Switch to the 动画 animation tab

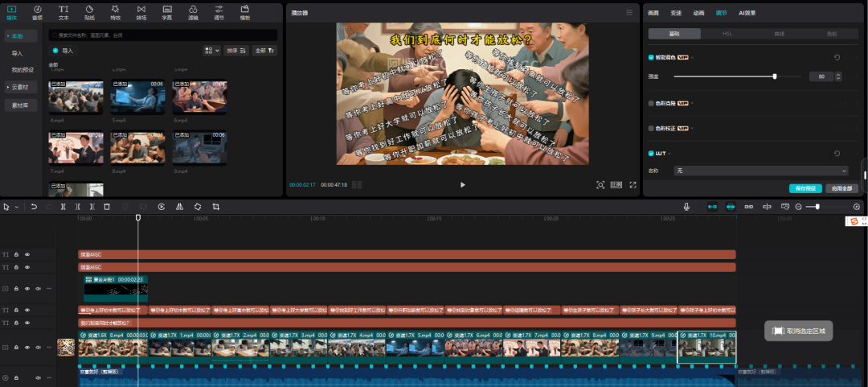698,13
